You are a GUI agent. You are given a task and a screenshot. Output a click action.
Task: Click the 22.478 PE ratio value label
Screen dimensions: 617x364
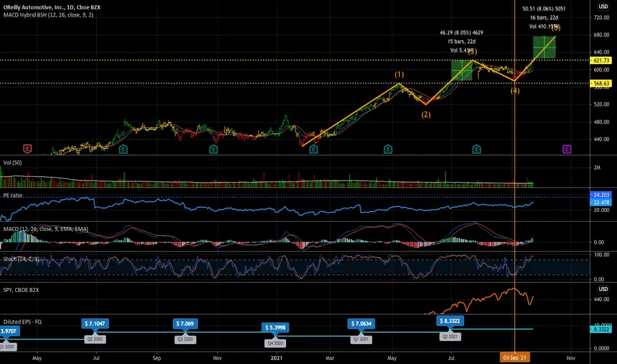click(601, 203)
